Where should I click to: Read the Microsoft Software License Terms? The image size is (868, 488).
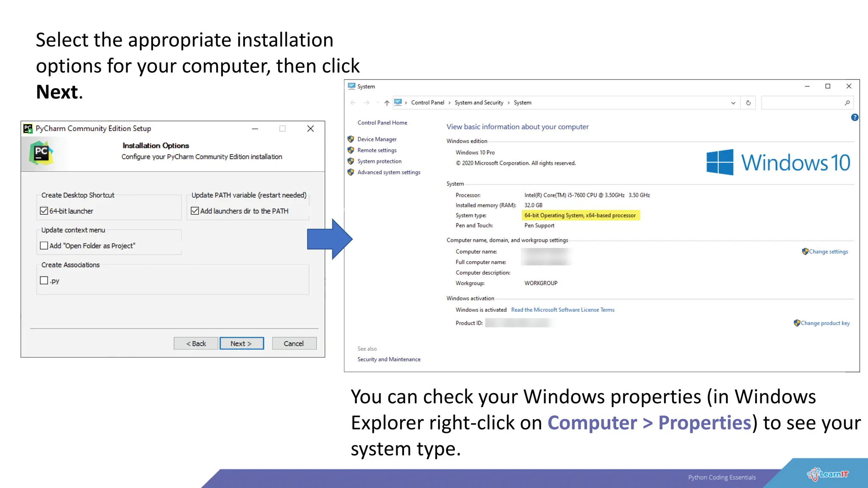(563, 310)
